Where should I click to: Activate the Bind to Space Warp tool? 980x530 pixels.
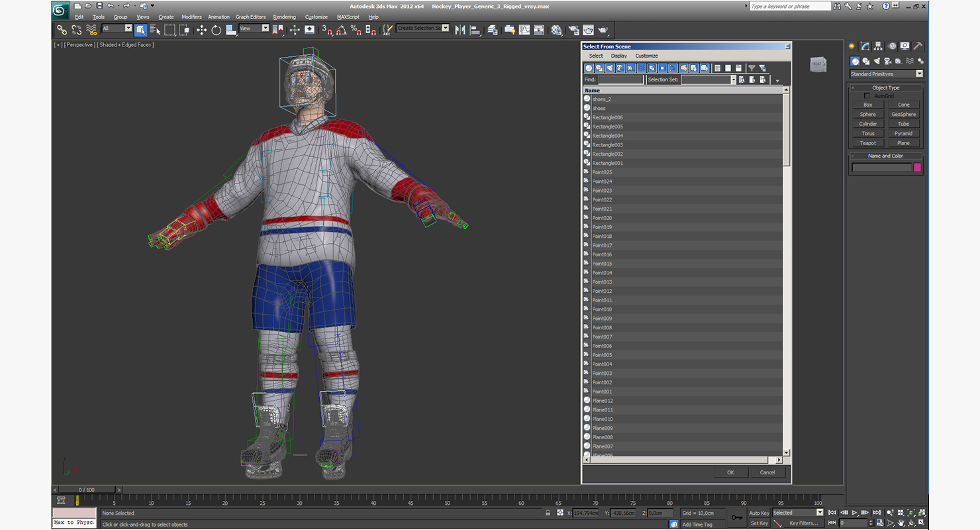pos(92,30)
